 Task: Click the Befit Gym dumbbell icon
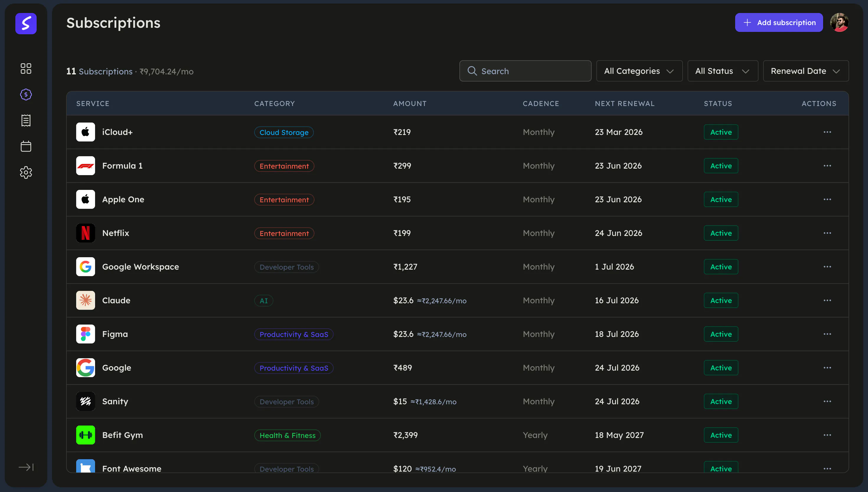click(x=85, y=435)
